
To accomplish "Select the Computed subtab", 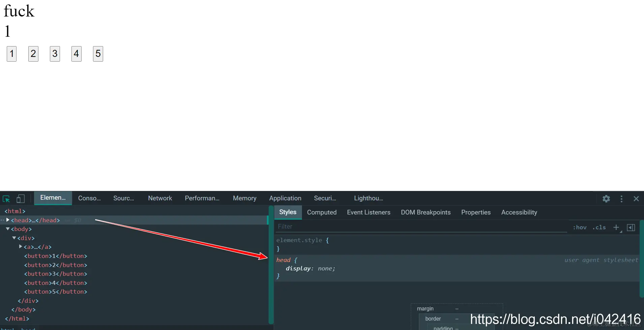I will tap(322, 212).
